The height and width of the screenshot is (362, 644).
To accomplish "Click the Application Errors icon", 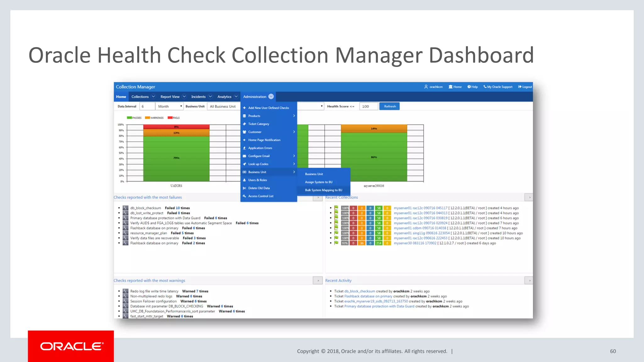I will pos(244,148).
